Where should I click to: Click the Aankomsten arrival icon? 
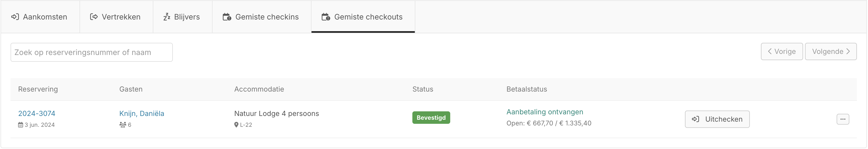pos(15,17)
